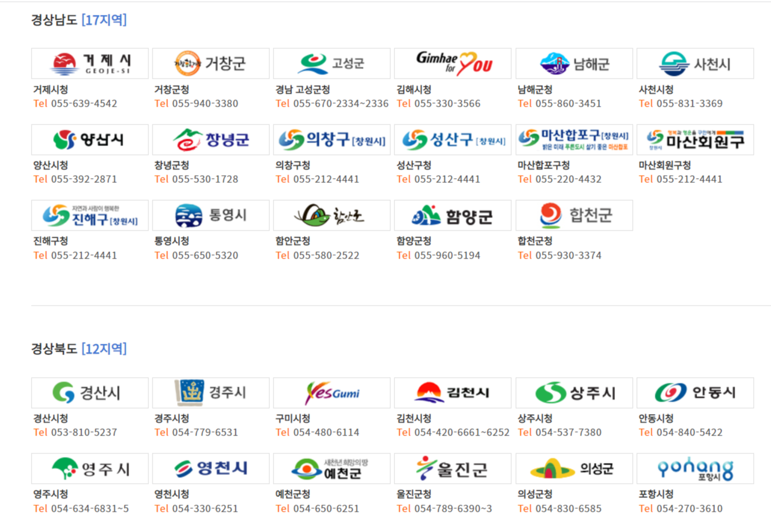Open the 합천군 logo banner

click(x=574, y=216)
